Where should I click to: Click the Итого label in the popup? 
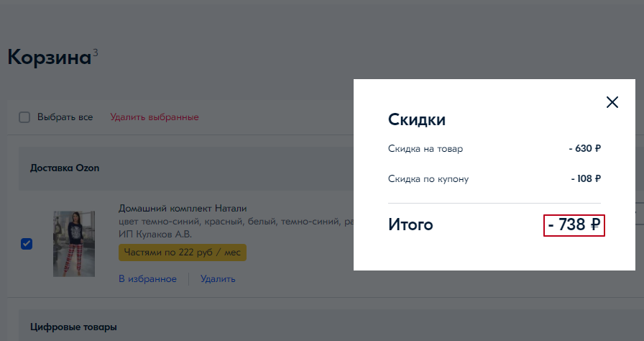click(410, 225)
